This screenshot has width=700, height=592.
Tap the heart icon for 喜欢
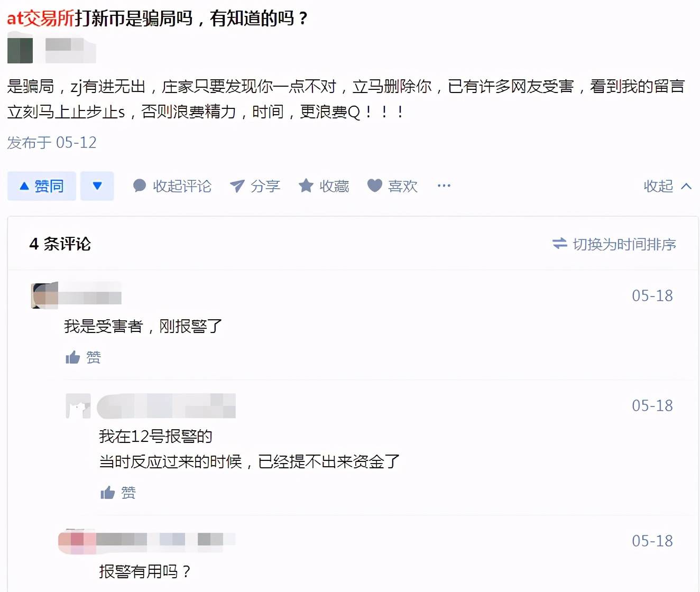click(x=375, y=186)
